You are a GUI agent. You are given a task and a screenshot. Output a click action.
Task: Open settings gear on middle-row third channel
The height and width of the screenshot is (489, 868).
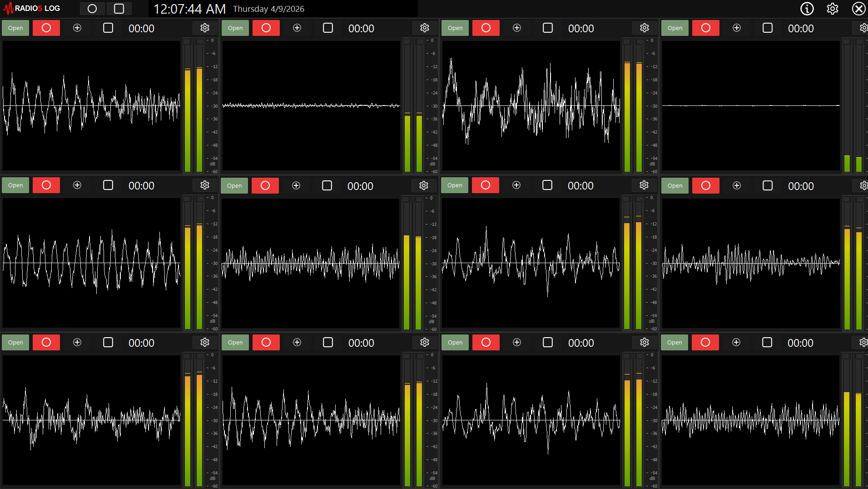(644, 185)
